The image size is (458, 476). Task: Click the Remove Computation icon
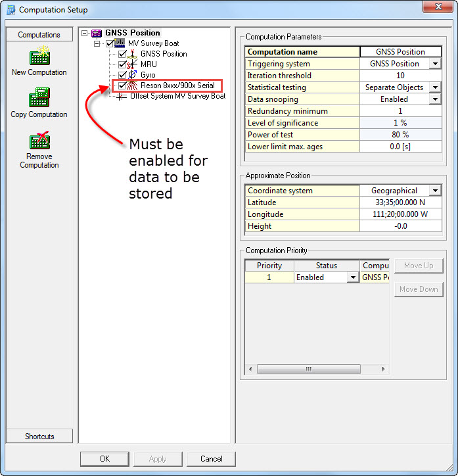pos(39,140)
